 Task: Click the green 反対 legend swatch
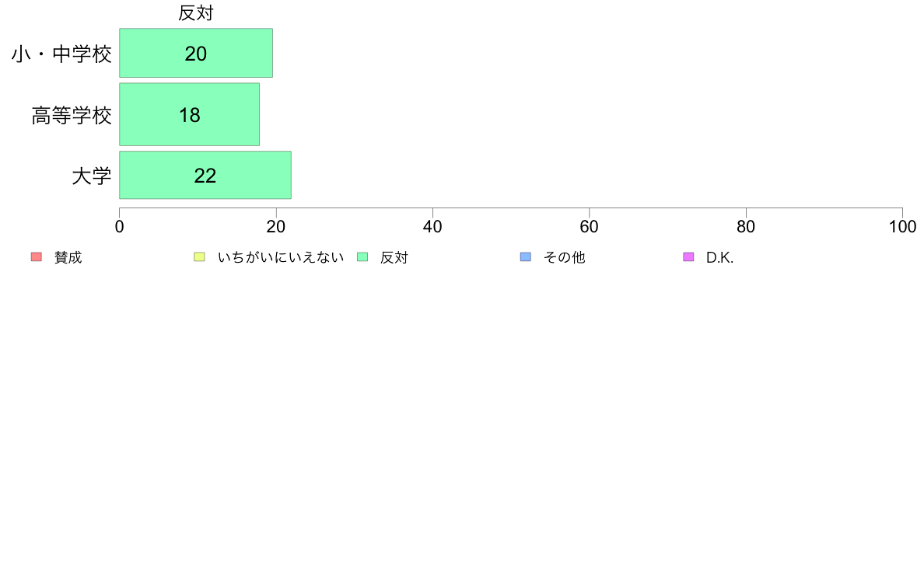362,256
